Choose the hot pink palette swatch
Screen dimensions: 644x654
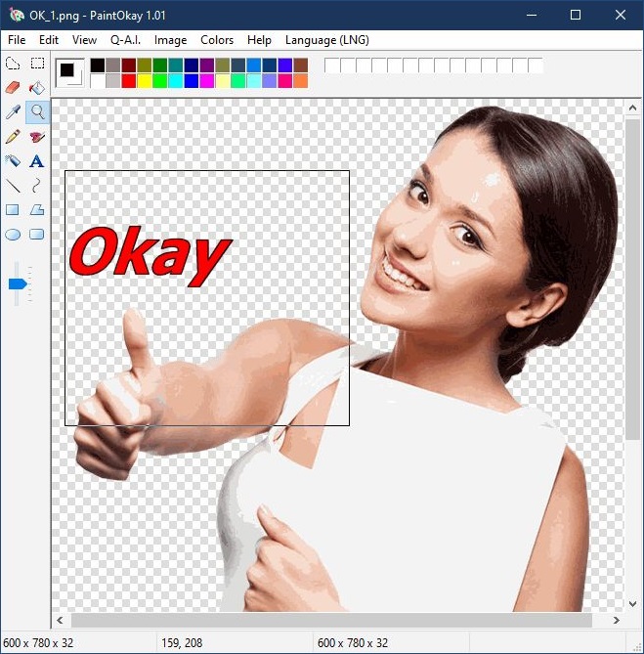(284, 80)
